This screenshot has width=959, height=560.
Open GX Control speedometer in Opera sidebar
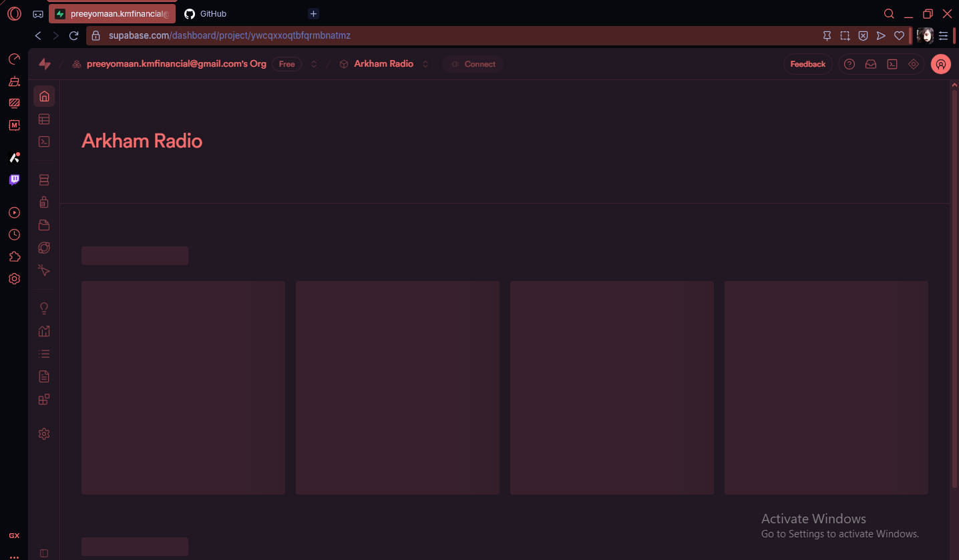tap(14, 59)
